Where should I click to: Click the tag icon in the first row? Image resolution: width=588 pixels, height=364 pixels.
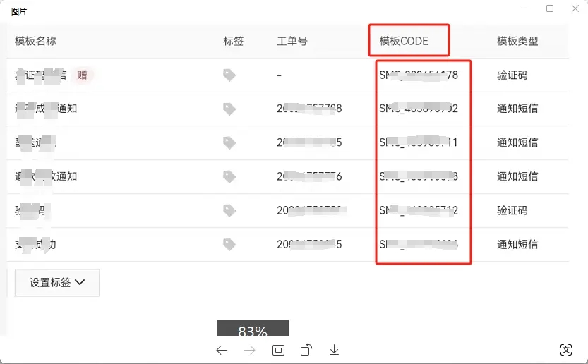pos(229,75)
